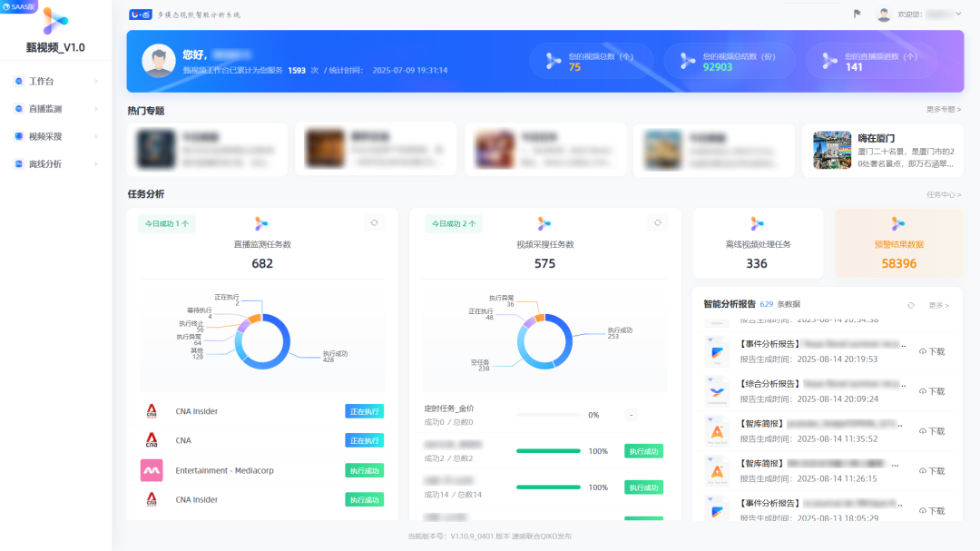Click the user avatar beside 欢迎您
Screen dimensions: 980x551
click(x=884, y=15)
